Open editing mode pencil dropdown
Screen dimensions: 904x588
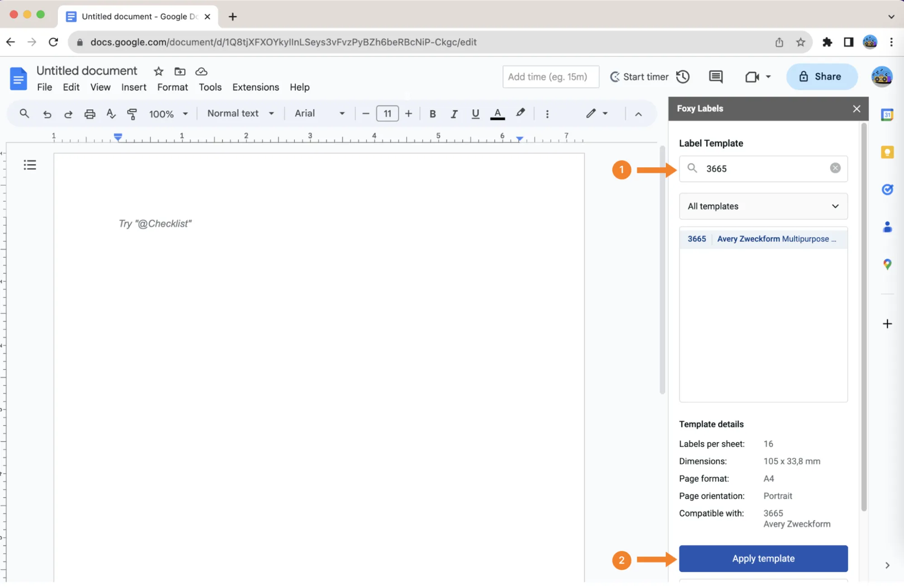pos(597,114)
